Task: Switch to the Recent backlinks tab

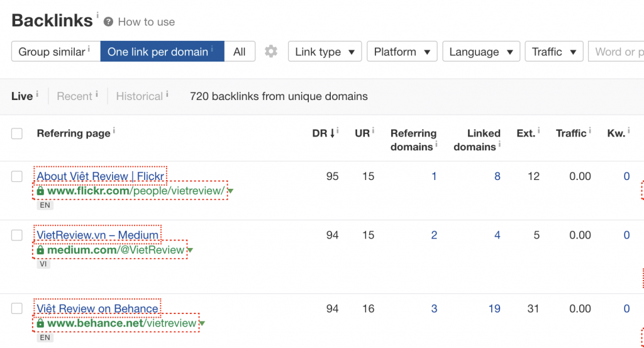Action: (74, 96)
